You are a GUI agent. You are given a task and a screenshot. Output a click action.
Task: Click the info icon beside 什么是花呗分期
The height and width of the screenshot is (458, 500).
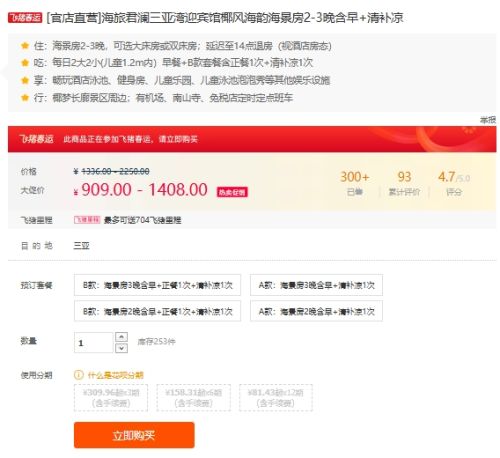pyautogui.click(x=78, y=375)
